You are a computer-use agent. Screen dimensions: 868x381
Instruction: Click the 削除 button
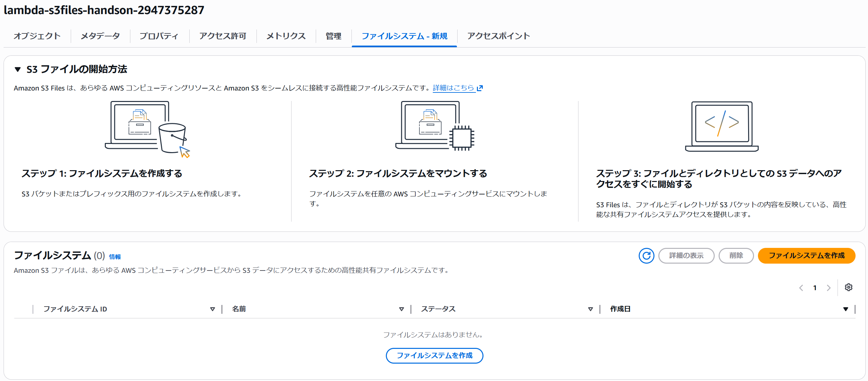736,255
